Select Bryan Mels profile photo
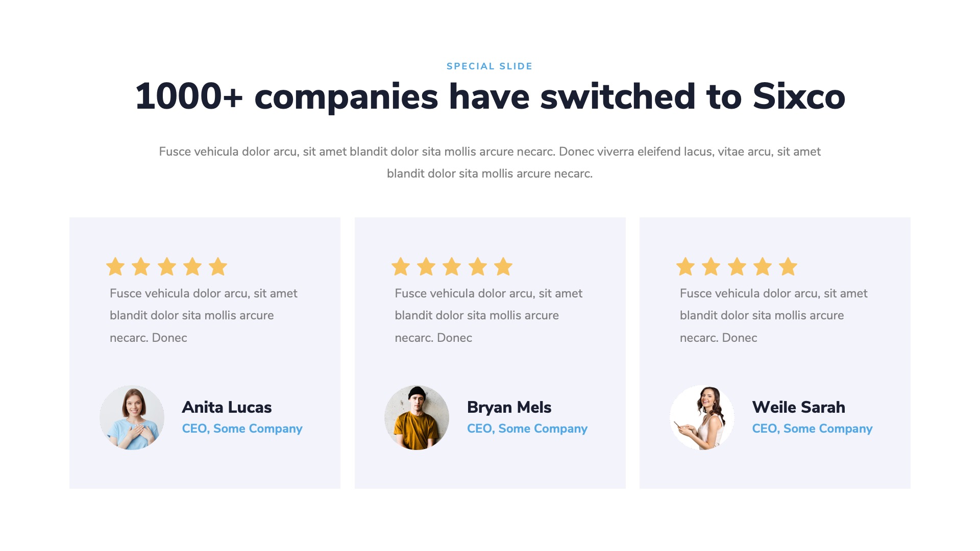 (x=416, y=417)
